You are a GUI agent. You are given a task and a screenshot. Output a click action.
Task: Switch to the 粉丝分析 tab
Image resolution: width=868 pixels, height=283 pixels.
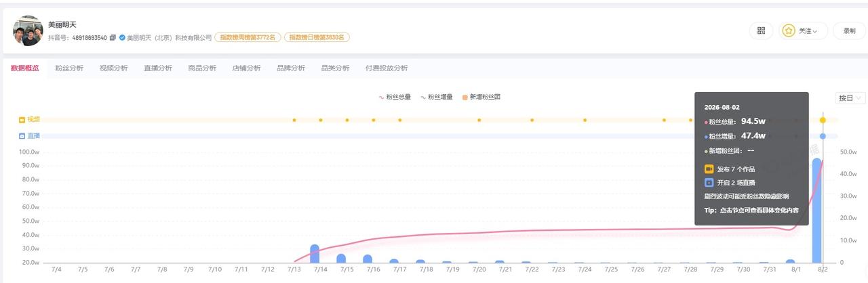69,68
